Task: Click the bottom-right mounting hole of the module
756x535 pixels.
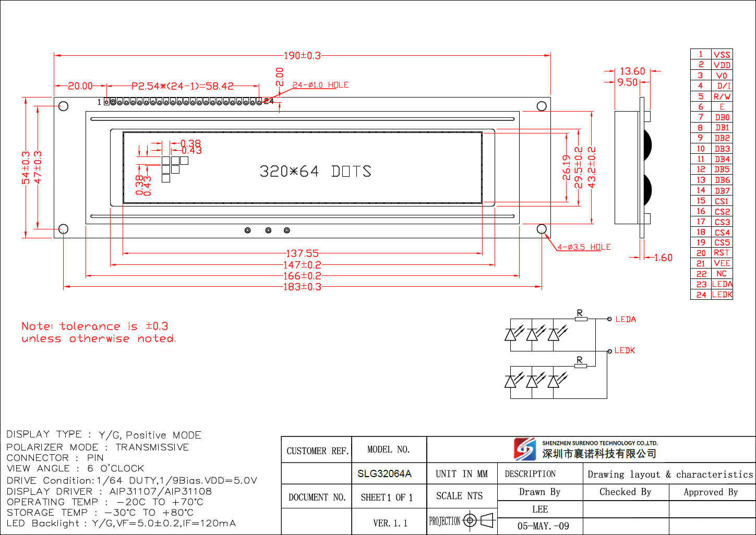Action: 542,229
